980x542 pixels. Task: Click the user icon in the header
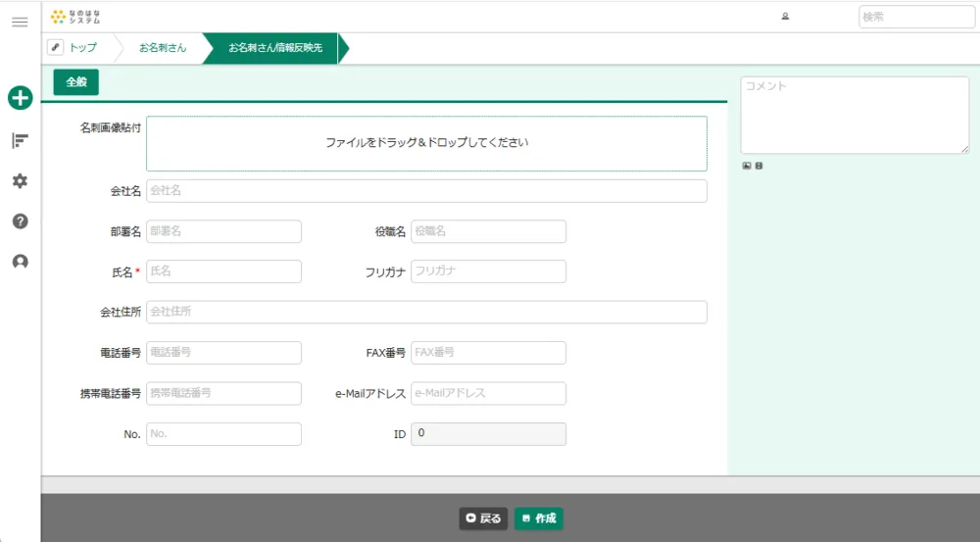point(785,17)
